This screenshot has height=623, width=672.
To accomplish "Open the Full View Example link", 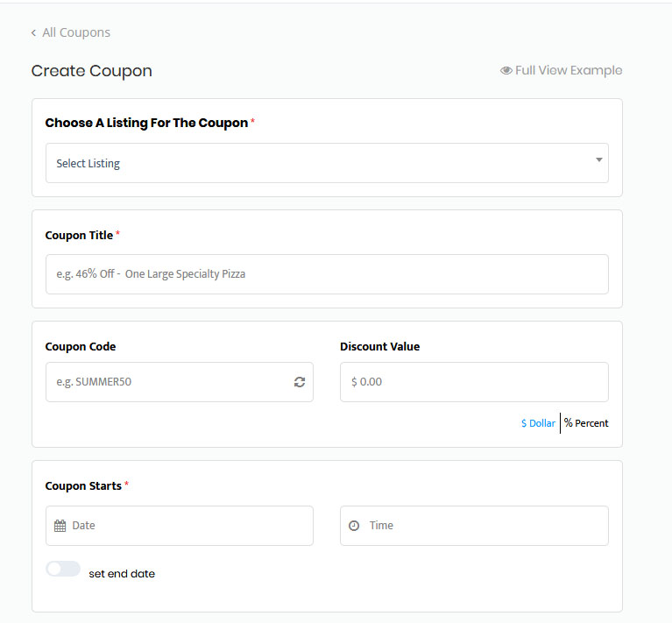I will [569, 71].
